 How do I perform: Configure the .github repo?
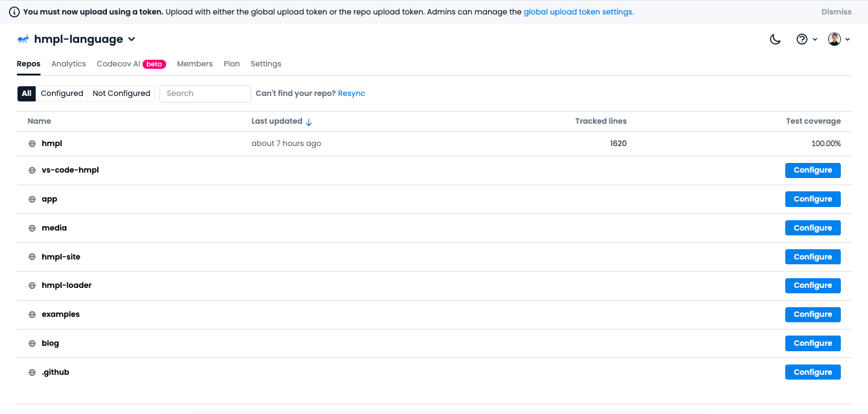pos(812,372)
